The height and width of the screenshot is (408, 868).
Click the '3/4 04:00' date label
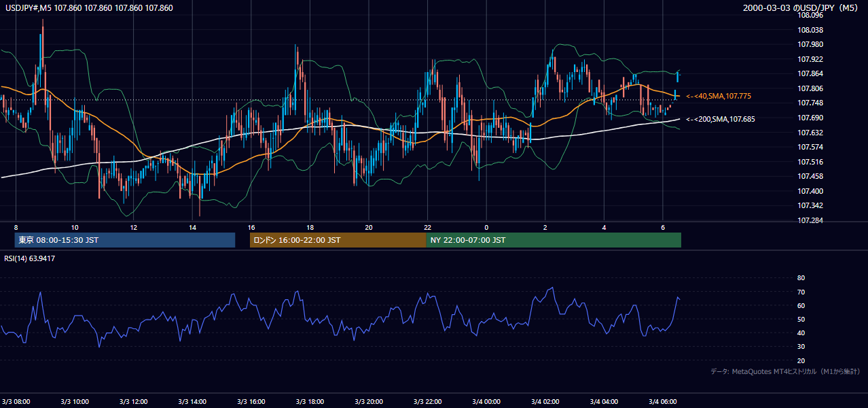(x=604, y=401)
